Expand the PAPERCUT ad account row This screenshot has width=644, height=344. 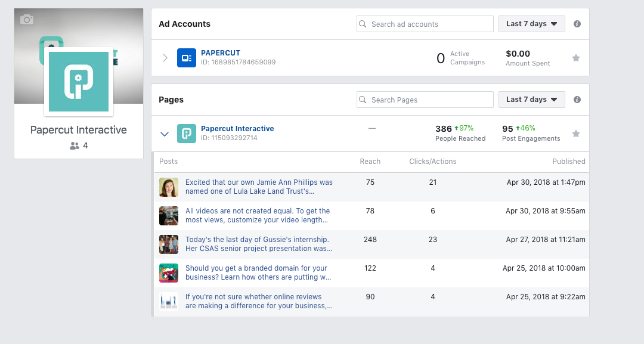tap(165, 58)
